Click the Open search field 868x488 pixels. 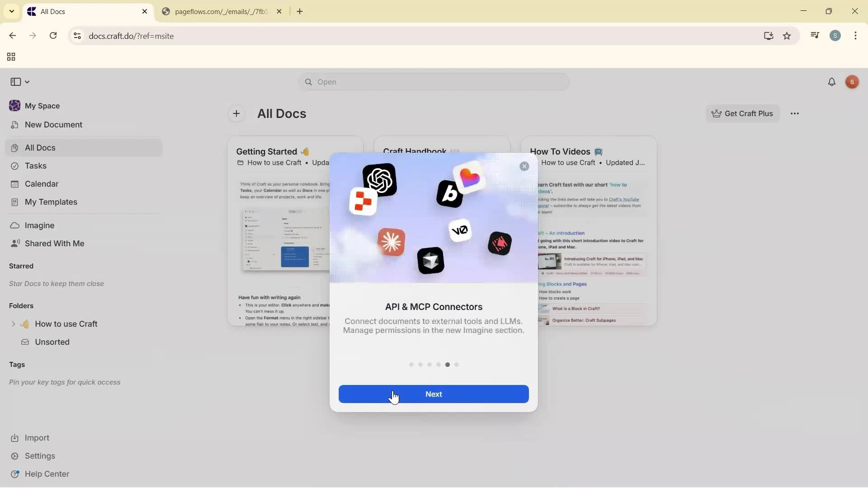[434, 82]
